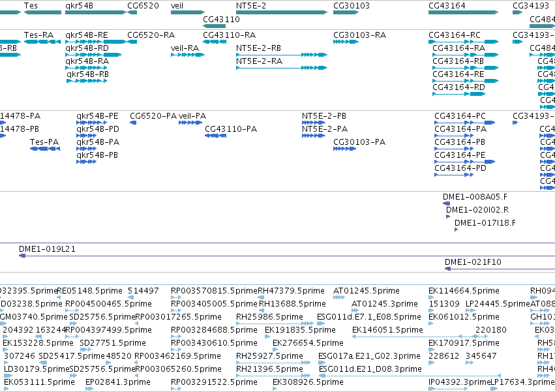Click the CG43110 gene label
The height and width of the screenshot is (392, 555).
[221, 19]
